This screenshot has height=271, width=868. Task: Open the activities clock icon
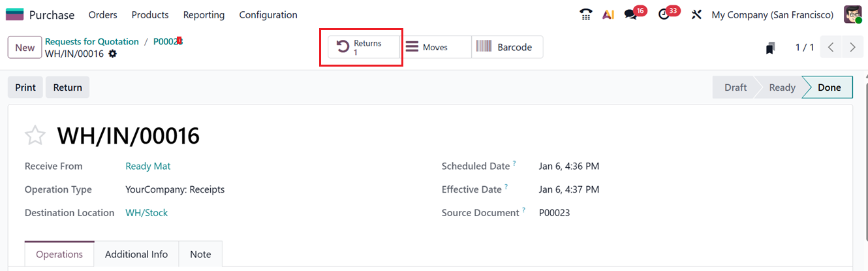[x=664, y=14]
